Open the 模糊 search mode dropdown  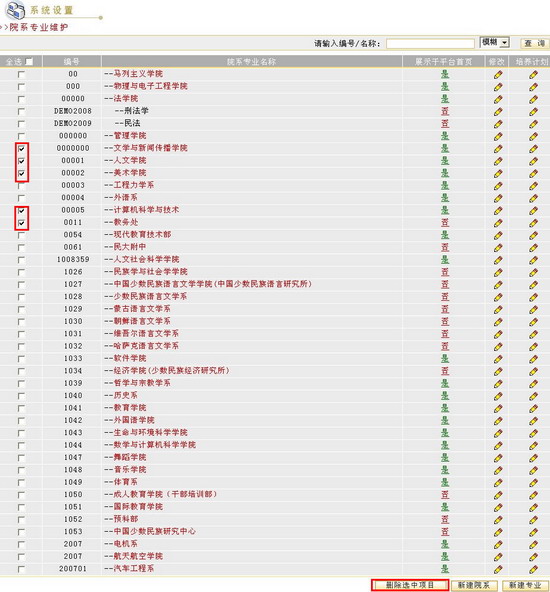coord(495,42)
